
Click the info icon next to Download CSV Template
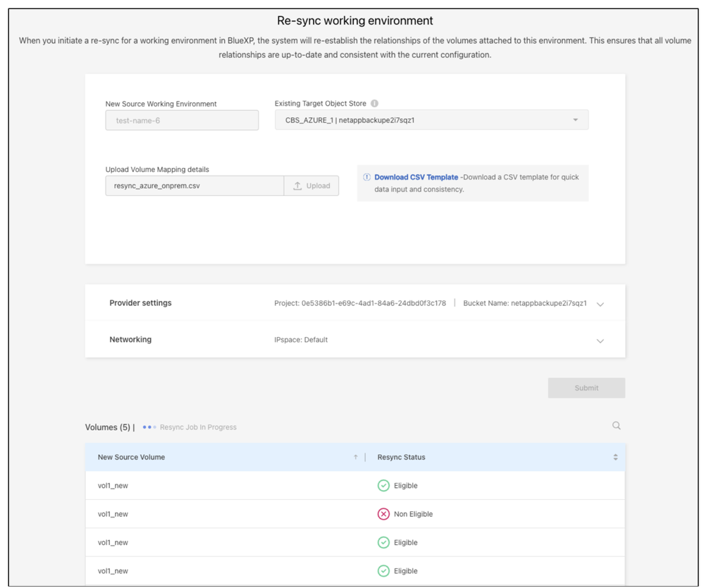(366, 178)
